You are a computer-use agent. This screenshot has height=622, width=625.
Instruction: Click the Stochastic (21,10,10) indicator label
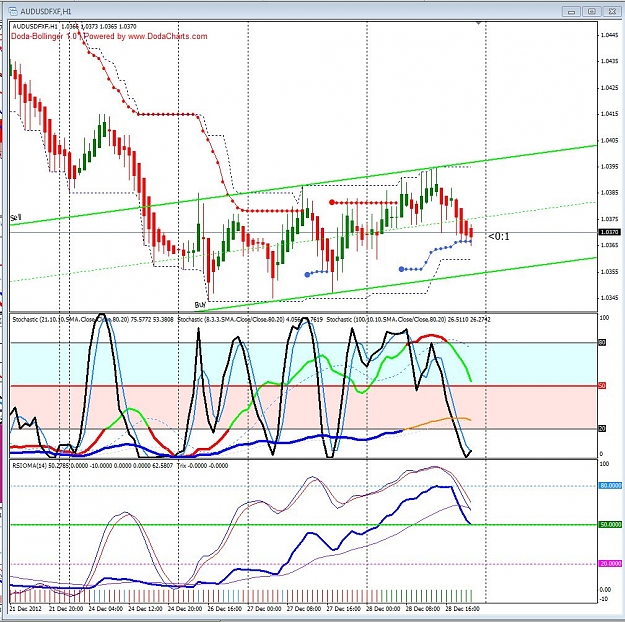click(x=92, y=319)
